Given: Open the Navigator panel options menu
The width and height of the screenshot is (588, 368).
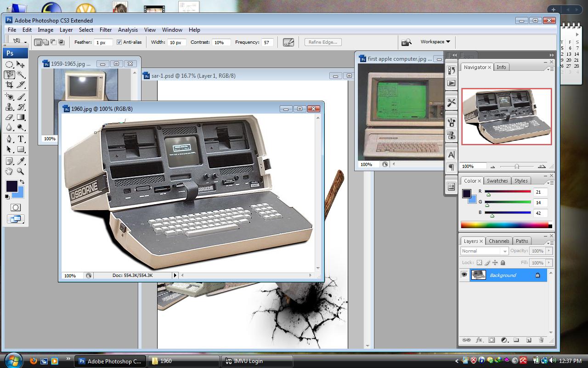Looking at the screenshot, I should tap(550, 69).
